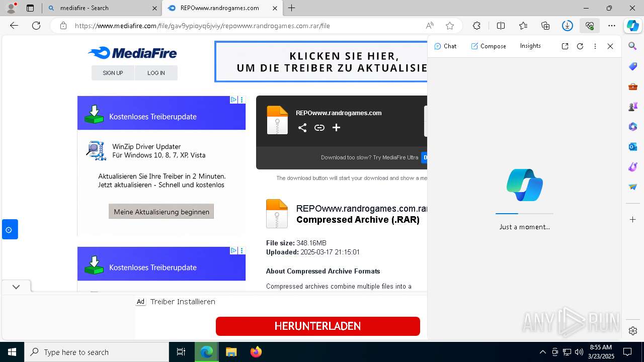Open Edge Settings and more menu
This screenshot has width=644, height=362.
(612, 26)
